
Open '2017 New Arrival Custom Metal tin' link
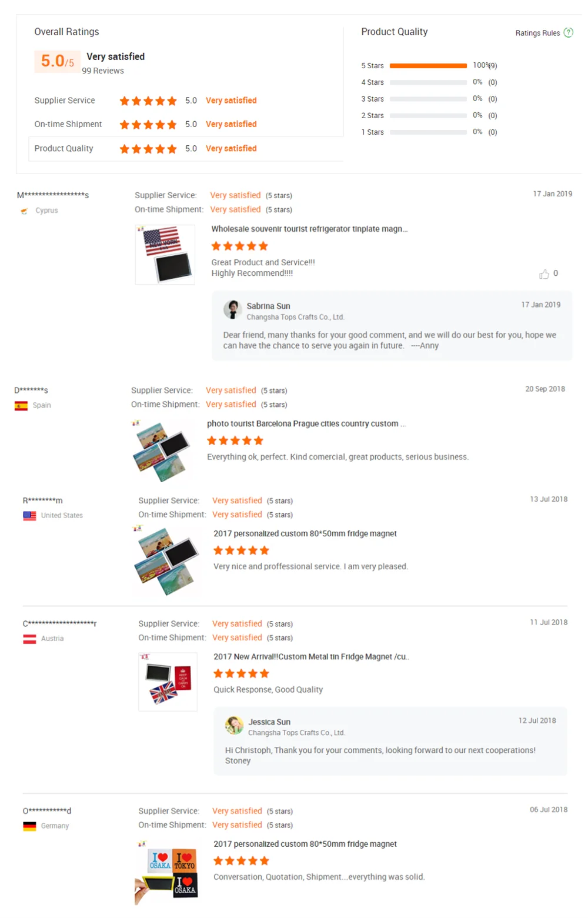pos(311,656)
